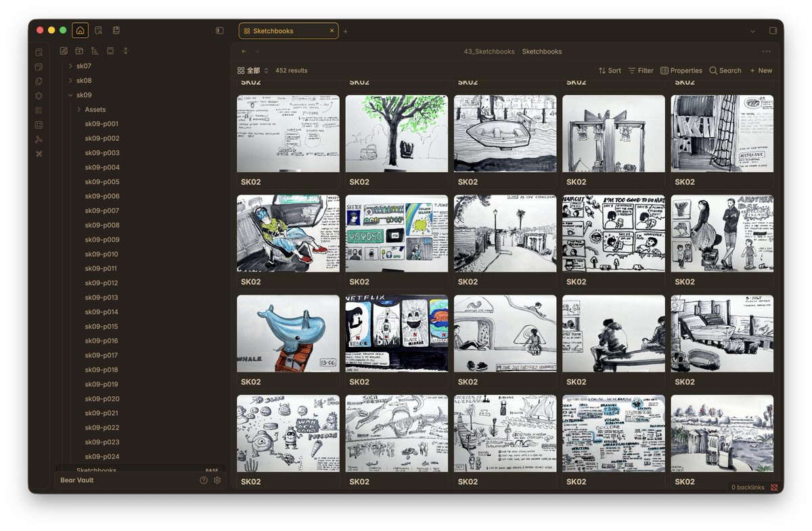This screenshot has height=531, width=812.
Task: Create a new folder
Action: (79, 51)
